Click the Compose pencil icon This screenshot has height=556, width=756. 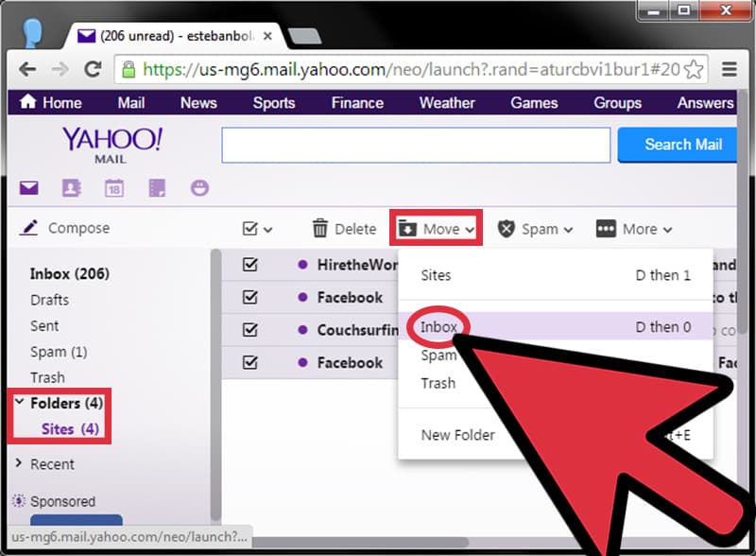(x=28, y=227)
